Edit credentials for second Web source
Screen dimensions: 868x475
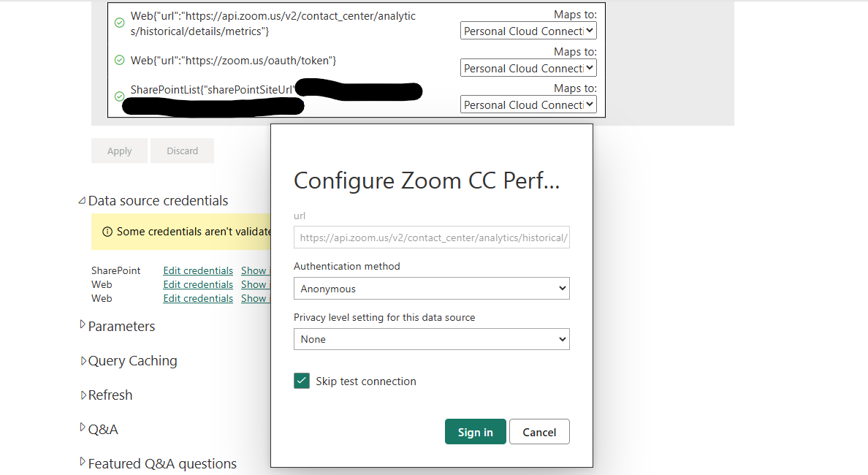(x=198, y=298)
